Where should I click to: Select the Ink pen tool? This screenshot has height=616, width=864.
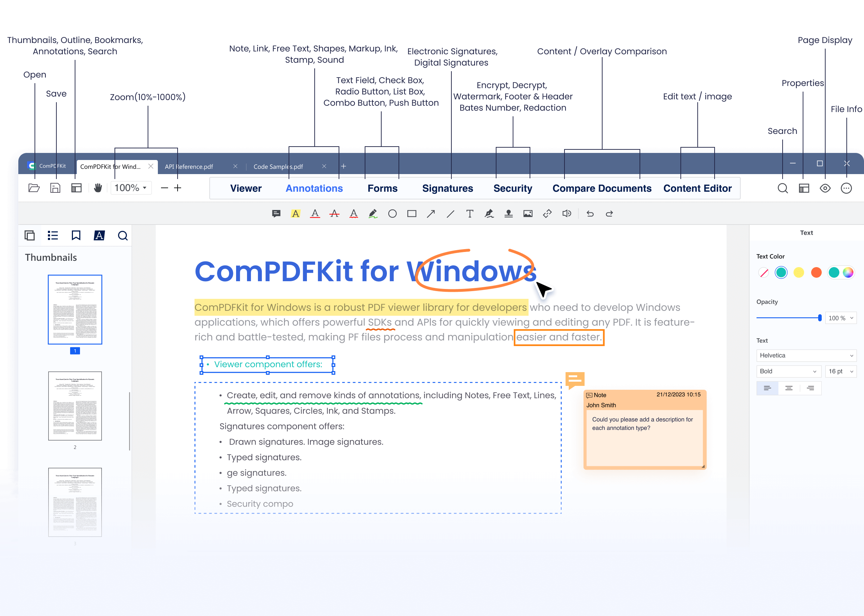point(373,214)
